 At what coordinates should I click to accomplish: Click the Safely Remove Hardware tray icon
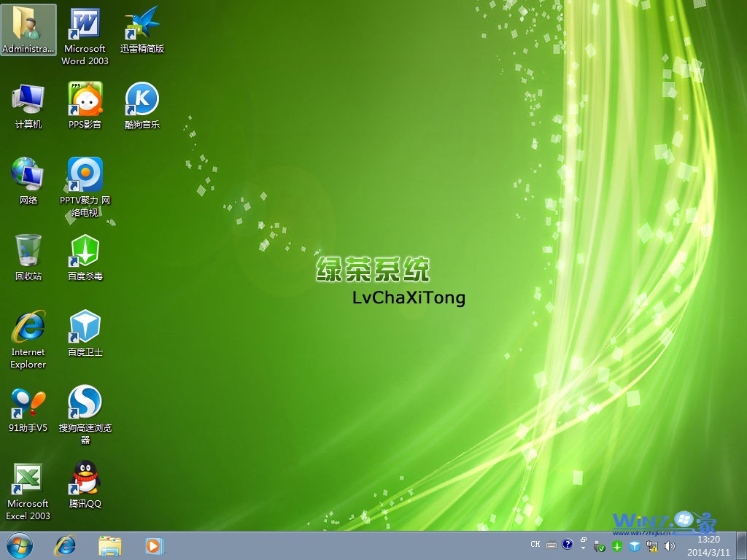click(x=600, y=546)
